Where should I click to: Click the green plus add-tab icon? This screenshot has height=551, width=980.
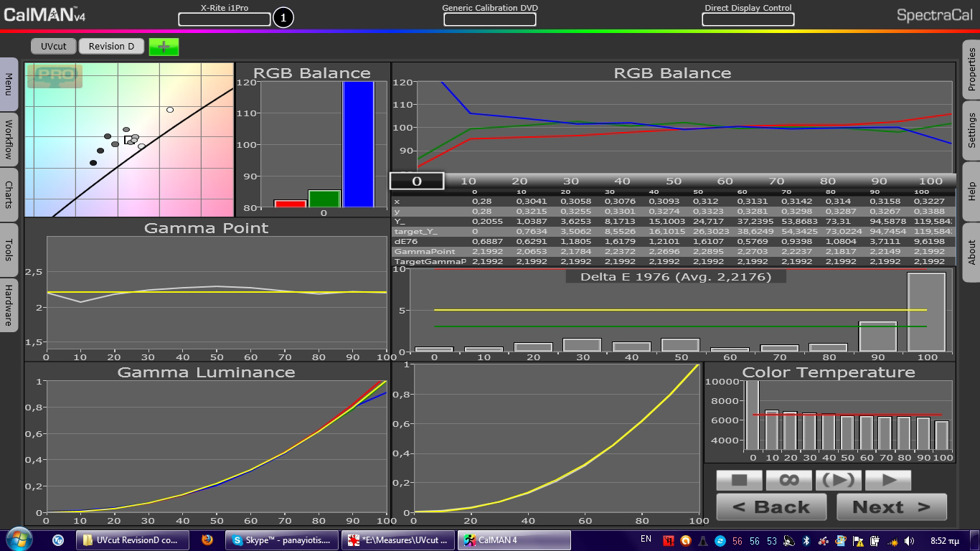(x=164, y=47)
